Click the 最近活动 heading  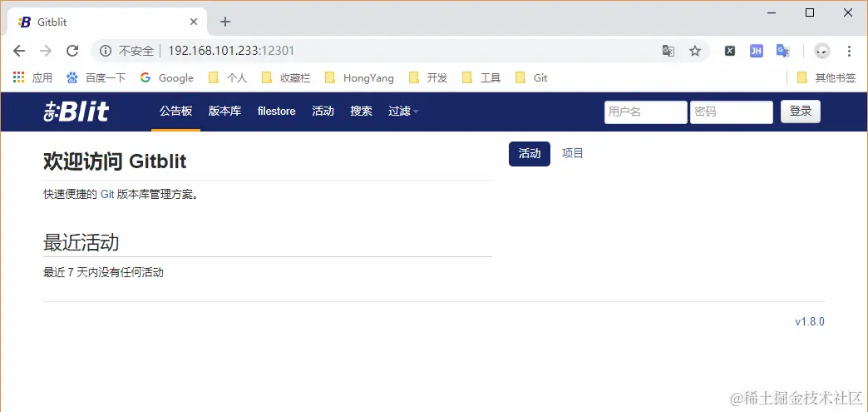81,242
